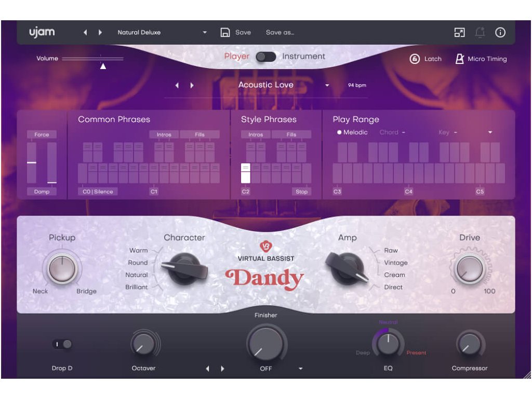This screenshot has width=532, height=399.
Task: Select previous style before Acoustic Love
Action: point(177,85)
